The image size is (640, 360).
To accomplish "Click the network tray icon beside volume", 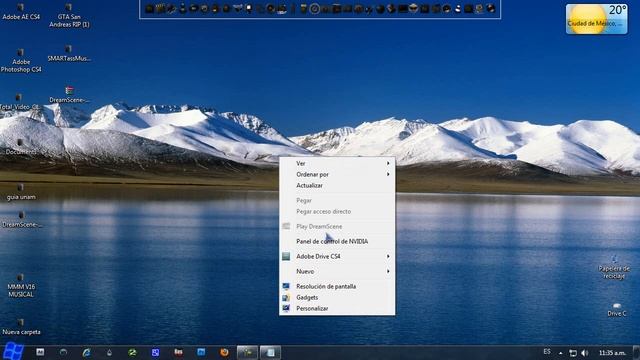I will pos(573,353).
